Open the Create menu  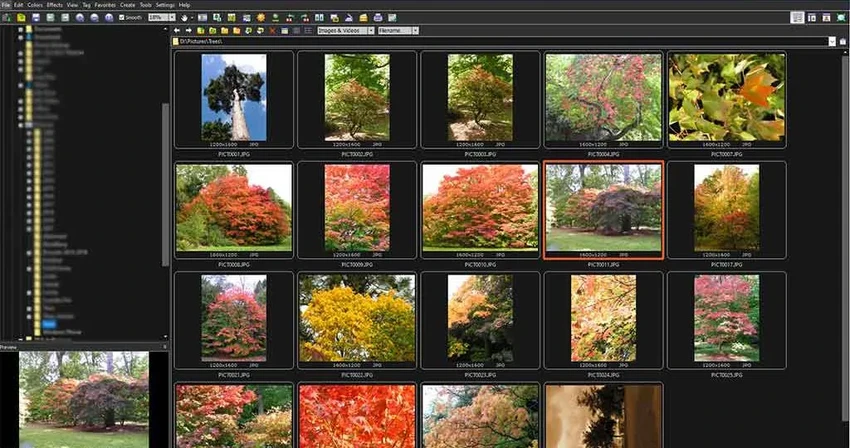click(127, 5)
